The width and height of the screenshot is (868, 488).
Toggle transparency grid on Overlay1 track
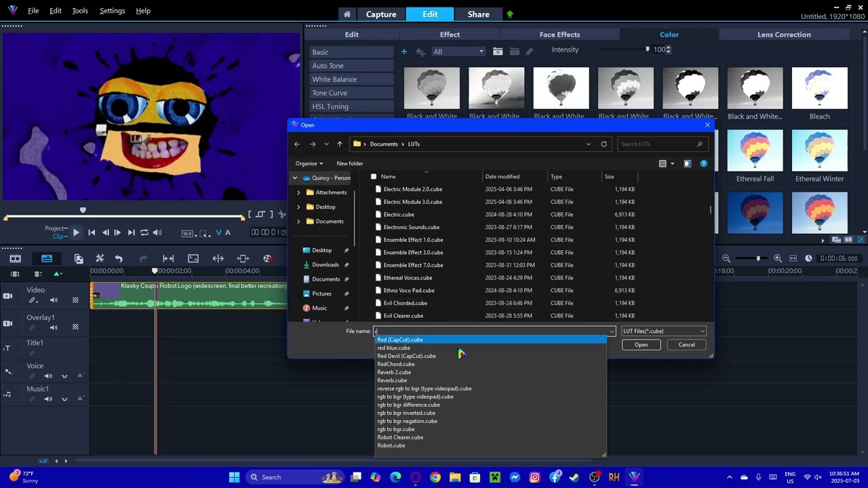click(x=75, y=327)
